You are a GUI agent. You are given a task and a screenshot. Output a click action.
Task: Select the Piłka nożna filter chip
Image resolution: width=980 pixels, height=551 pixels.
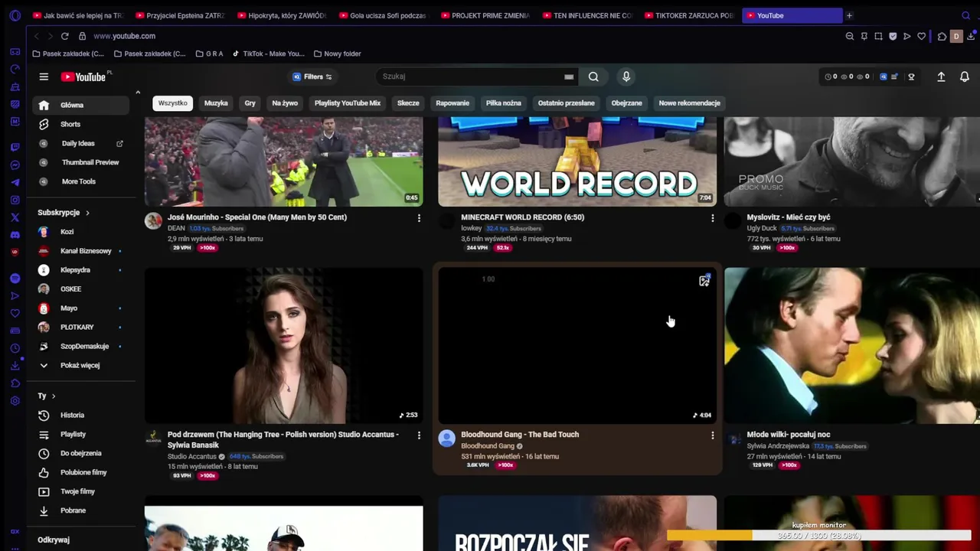point(503,103)
